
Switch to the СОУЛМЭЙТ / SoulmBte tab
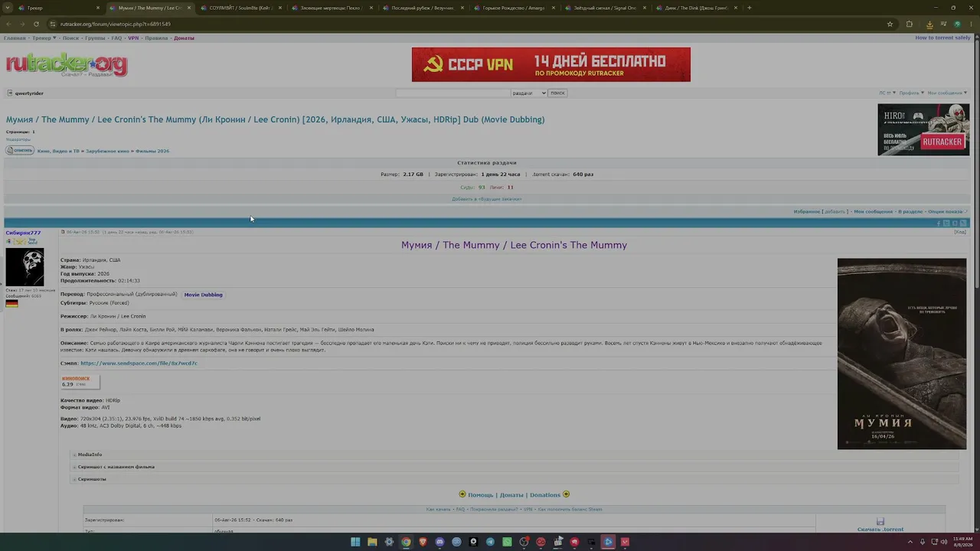240,8
